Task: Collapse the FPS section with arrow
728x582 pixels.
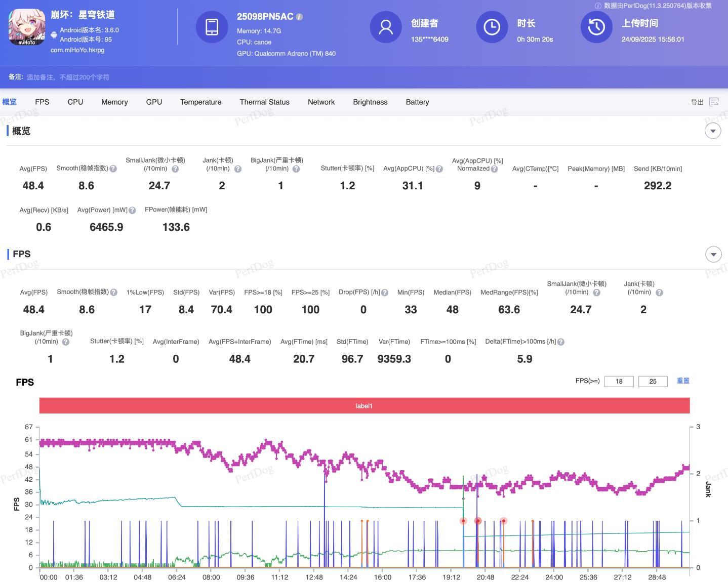Action: pos(713,254)
